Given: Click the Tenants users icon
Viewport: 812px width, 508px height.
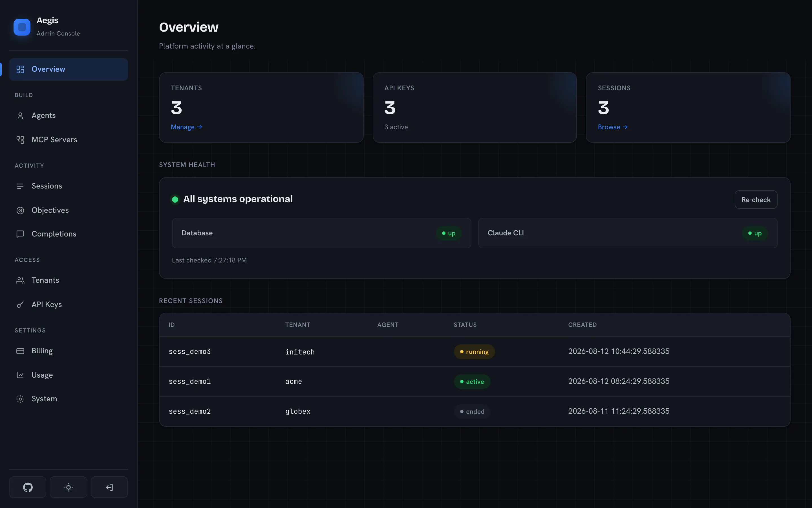Looking at the screenshot, I should pyautogui.click(x=20, y=280).
